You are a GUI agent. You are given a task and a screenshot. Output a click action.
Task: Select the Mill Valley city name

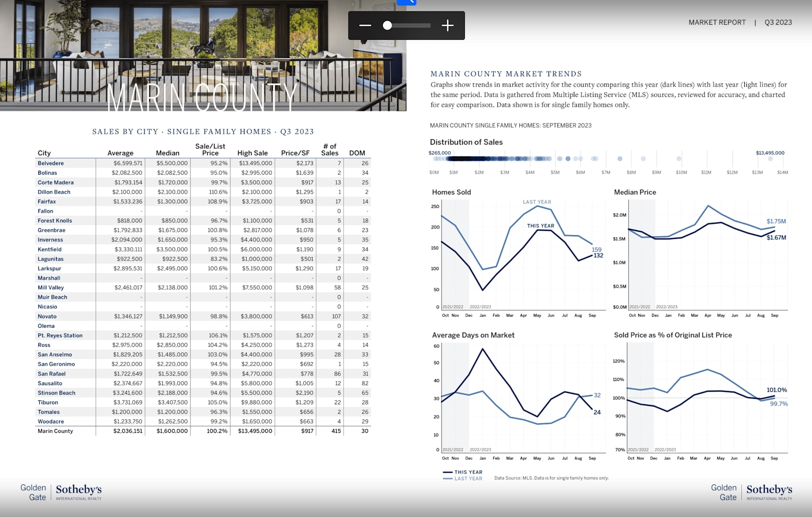click(x=51, y=287)
